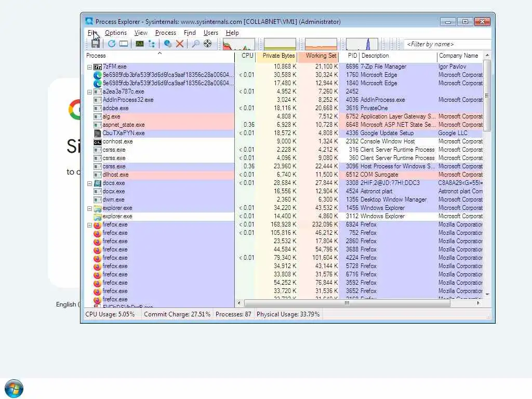Collapse the a2ea3a787c.exe process tree
The image size is (532, 399).
coord(89,92)
